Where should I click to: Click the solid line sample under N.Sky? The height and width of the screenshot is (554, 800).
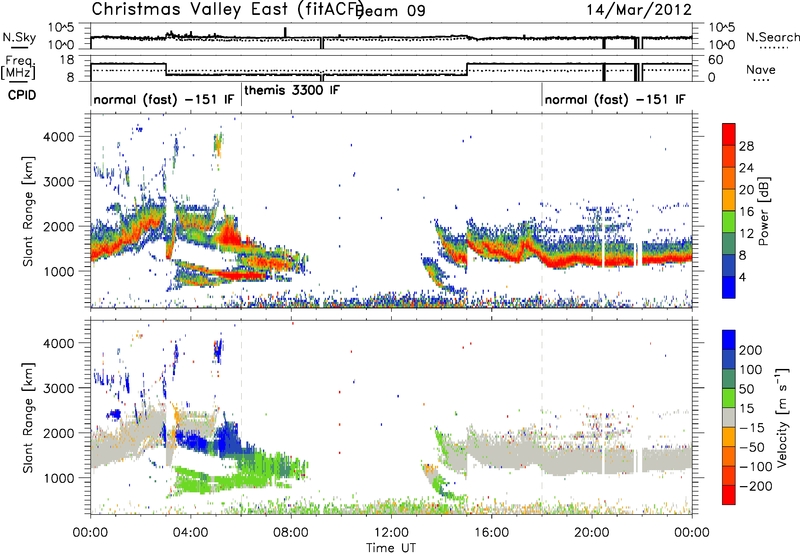[x=19, y=48]
